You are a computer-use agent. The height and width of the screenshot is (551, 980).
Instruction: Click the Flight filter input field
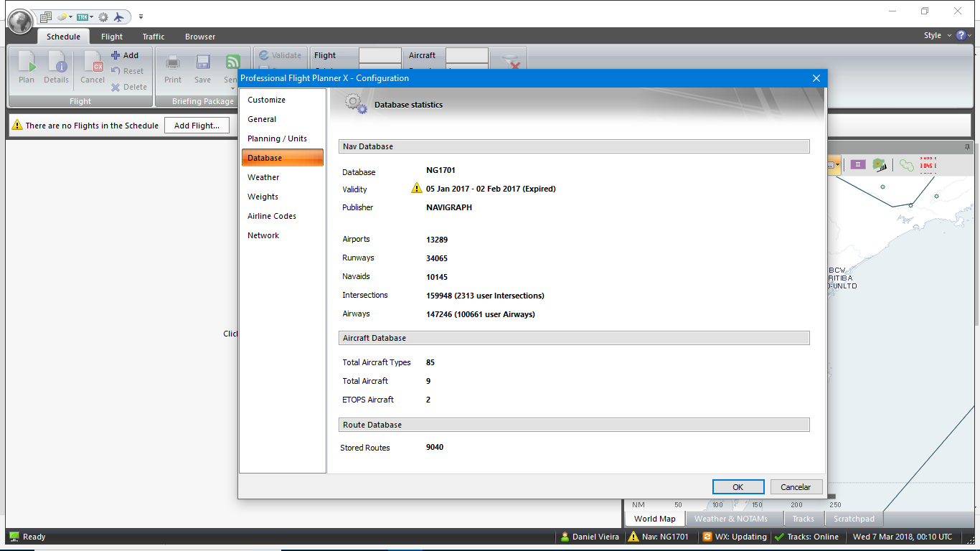(x=380, y=55)
